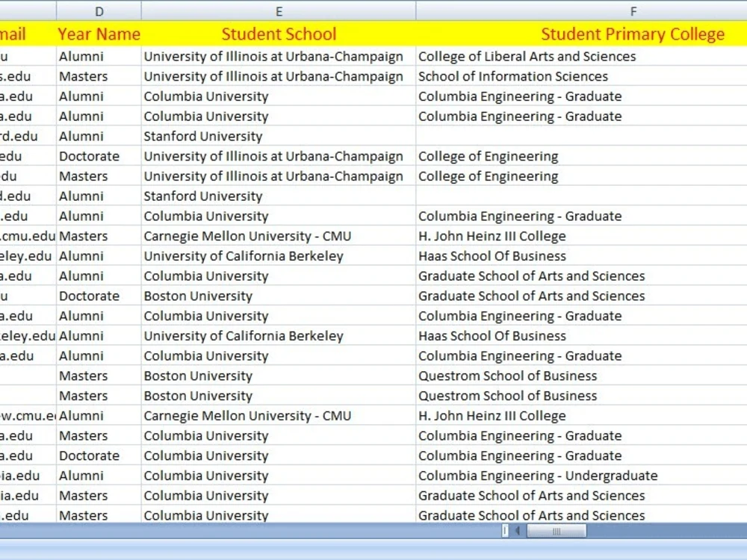Screen dimensions: 747x560
Task: Click 'Doctorate' in the College of Engineering row
Action: coord(99,156)
